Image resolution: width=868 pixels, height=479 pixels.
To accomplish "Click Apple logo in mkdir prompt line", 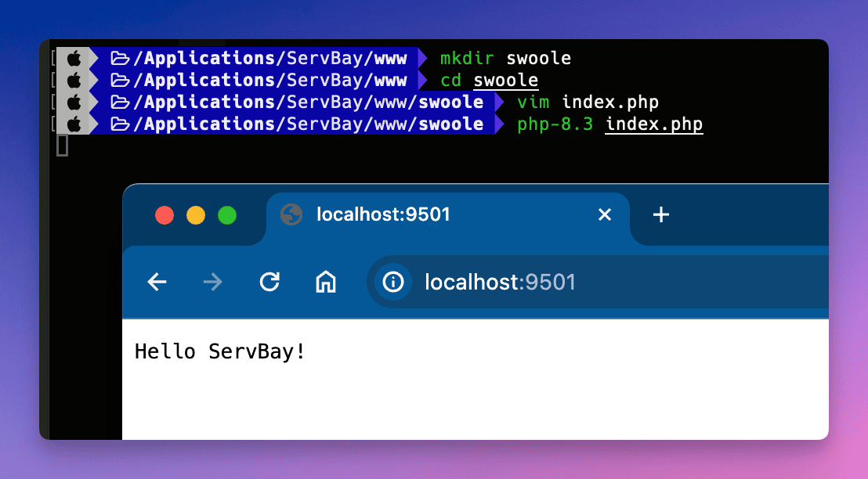I will coord(74,58).
